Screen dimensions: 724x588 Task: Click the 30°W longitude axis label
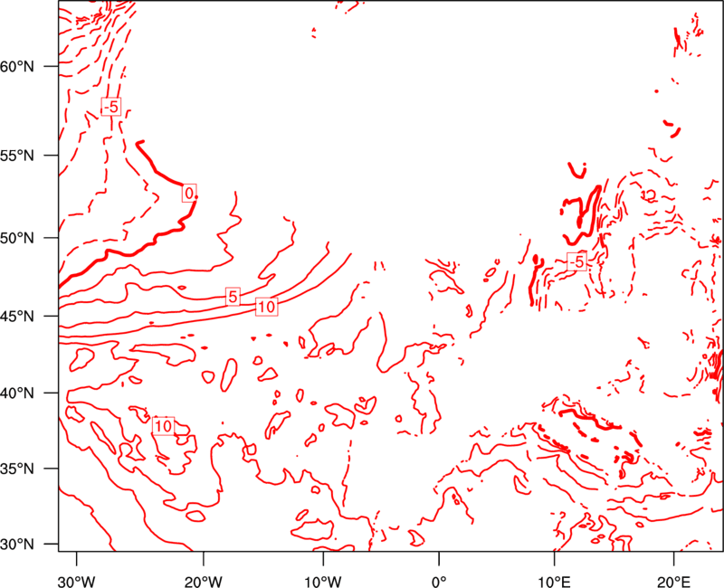pos(77,582)
